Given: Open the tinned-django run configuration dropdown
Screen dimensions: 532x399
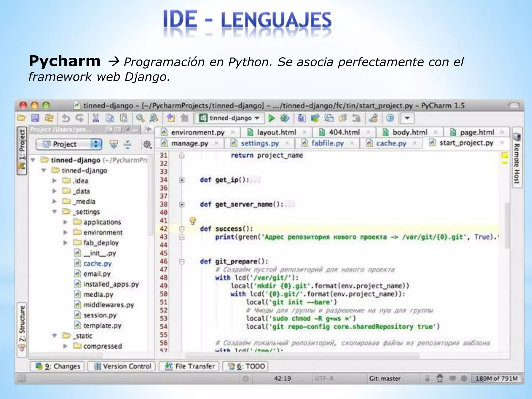Looking at the screenshot, I should click(230, 118).
